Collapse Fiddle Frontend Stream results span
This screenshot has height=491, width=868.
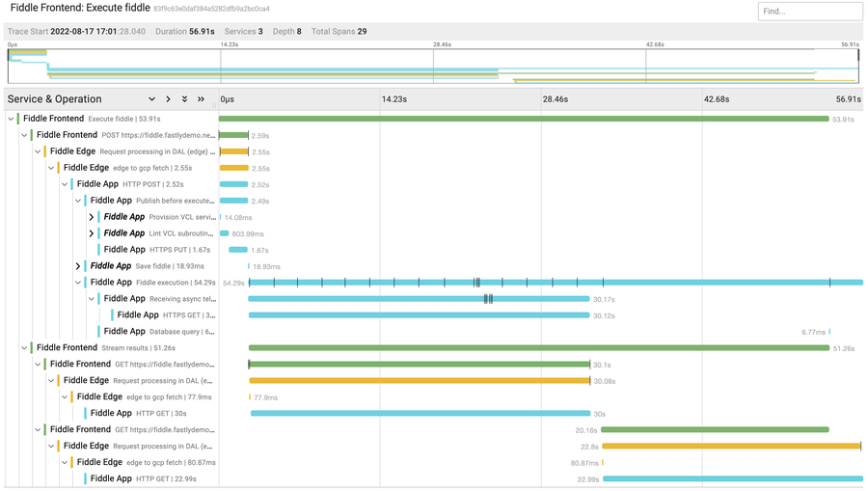coord(24,347)
